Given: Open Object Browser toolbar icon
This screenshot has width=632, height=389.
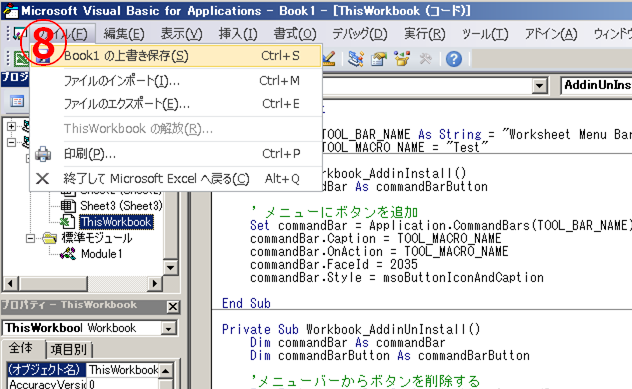Looking at the screenshot, I should 402,59.
